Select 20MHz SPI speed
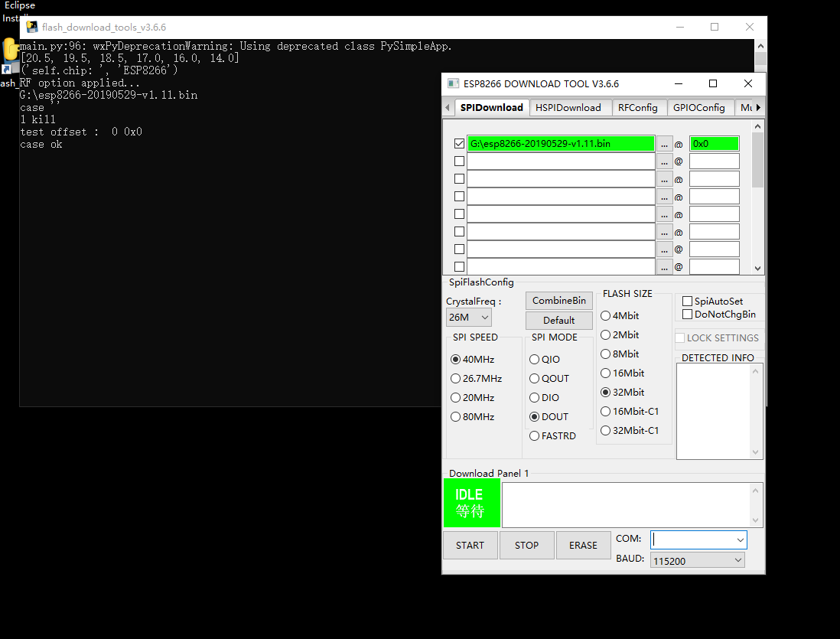This screenshot has height=639, width=840. [456, 398]
